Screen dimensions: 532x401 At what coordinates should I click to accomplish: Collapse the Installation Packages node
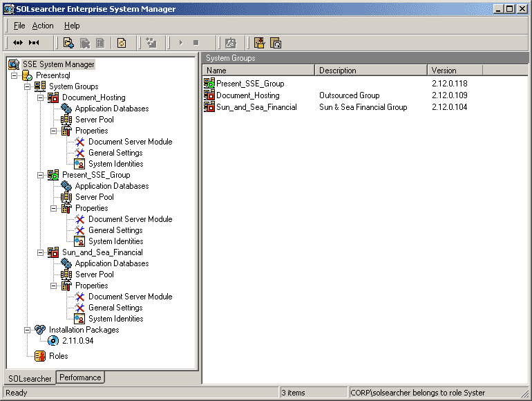[27, 330]
